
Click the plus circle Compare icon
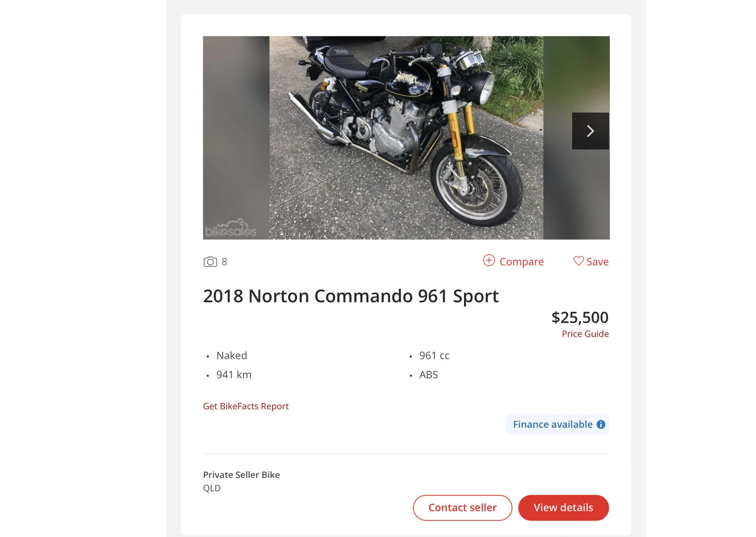[x=489, y=260]
